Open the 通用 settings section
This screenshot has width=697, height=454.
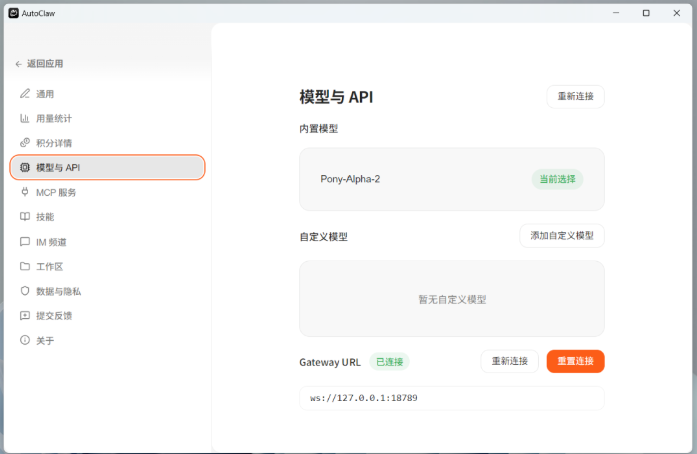(107, 94)
